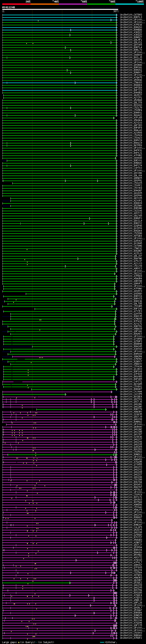
Task: Click the green ~80% identity legend segment
Action: pos(101,4)
